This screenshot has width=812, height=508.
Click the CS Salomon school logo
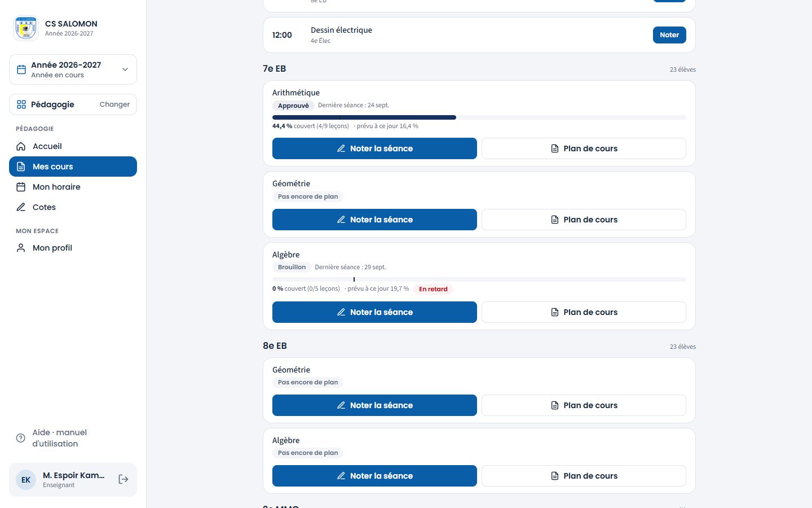point(26,28)
